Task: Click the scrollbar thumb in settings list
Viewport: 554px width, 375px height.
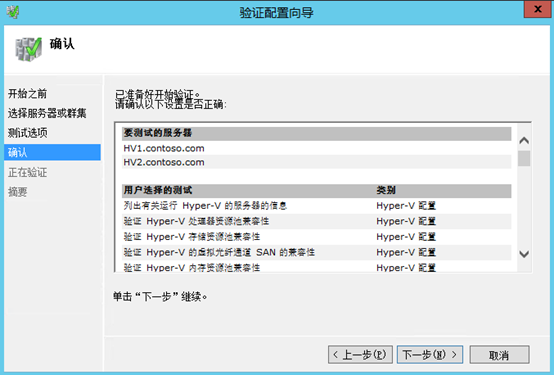Action: (524, 158)
